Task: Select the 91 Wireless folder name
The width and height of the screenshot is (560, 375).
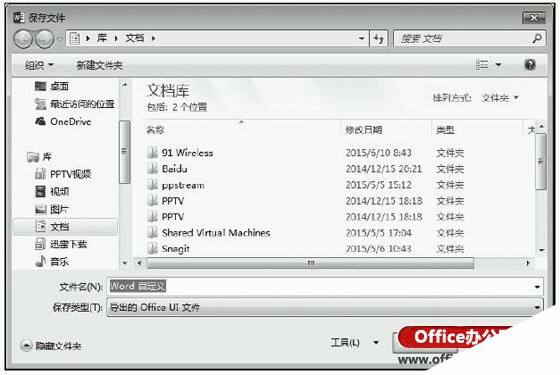Action: 187,152
